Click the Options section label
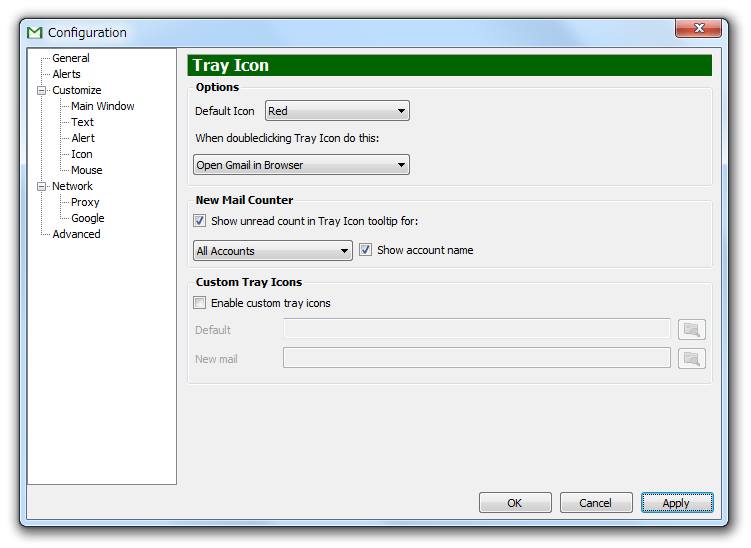Viewport: 751px width, 548px height. pyautogui.click(x=217, y=87)
